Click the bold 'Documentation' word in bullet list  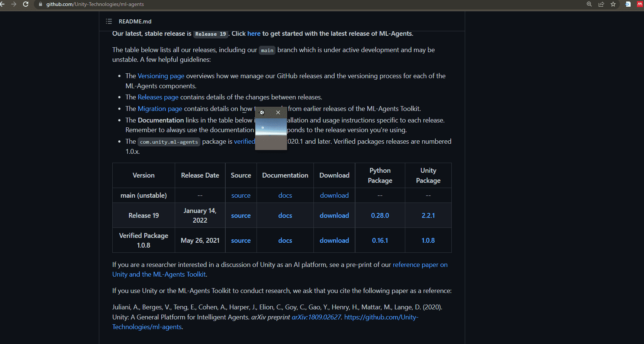coord(161,120)
